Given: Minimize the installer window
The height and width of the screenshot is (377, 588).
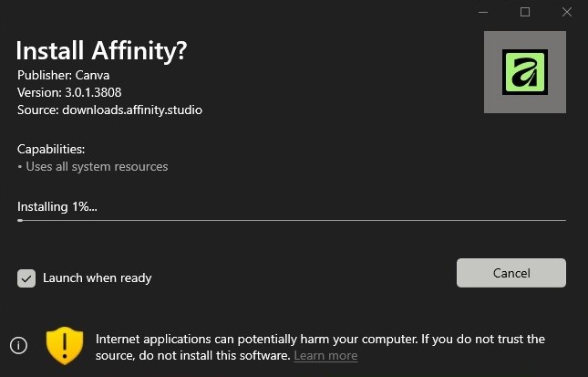Looking at the screenshot, I should (x=481, y=12).
